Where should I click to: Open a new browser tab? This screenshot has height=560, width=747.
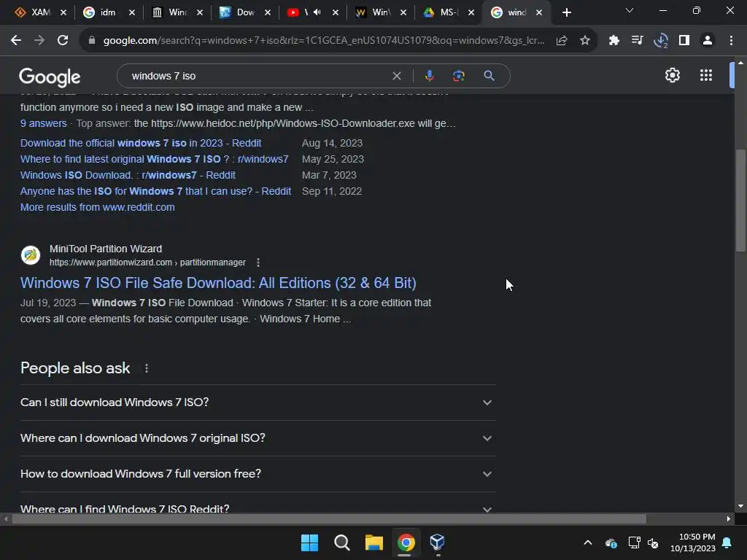pos(566,12)
